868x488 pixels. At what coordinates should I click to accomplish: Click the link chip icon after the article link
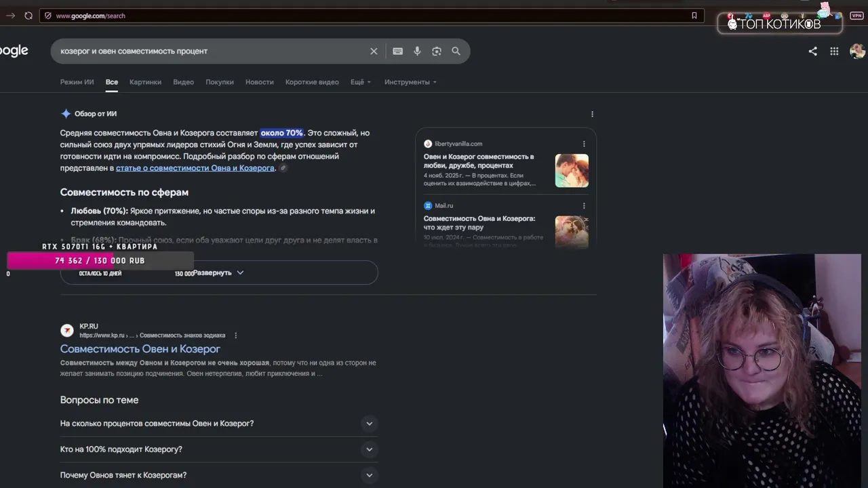(283, 168)
